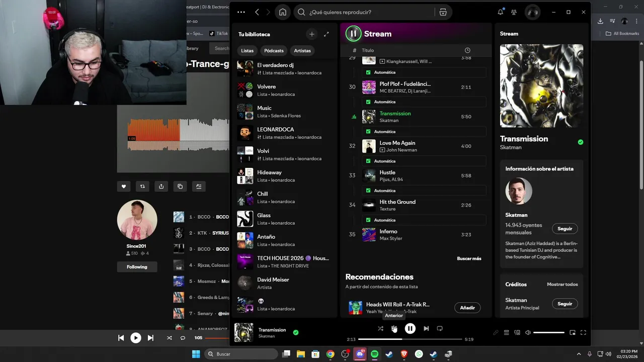Open Spotify queue icon
Viewport: 644px width, 362px height.
(x=507, y=332)
